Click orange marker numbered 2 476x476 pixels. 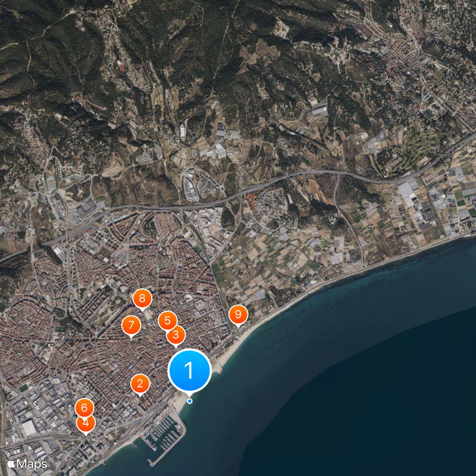tap(140, 384)
